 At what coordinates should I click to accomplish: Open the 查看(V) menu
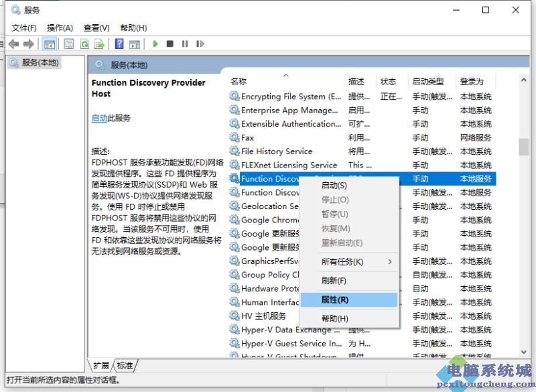click(x=96, y=27)
